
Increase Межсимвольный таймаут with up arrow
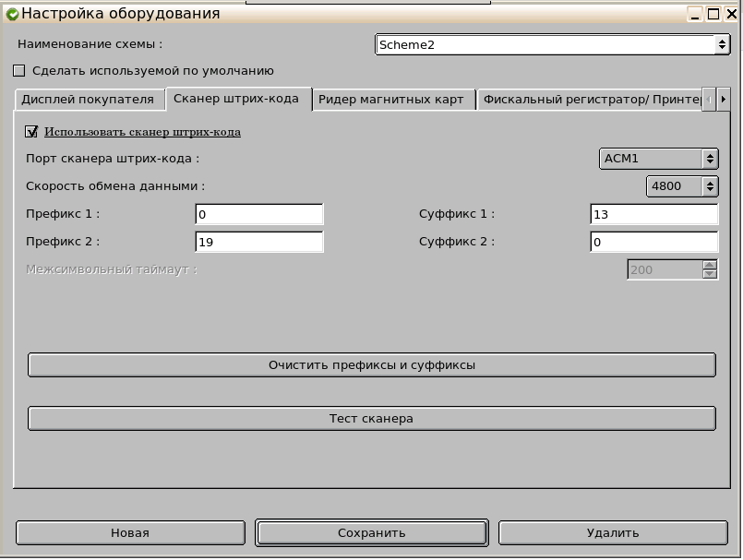(x=710, y=265)
